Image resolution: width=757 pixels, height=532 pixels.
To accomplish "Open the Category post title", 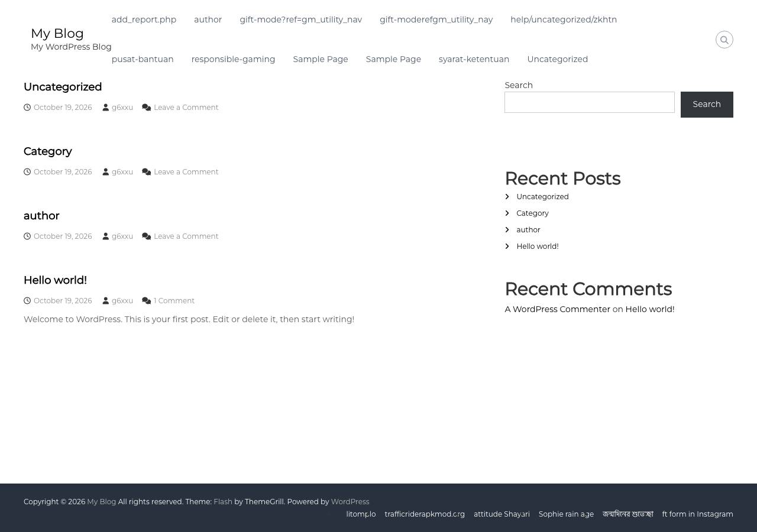I will pos(47,151).
